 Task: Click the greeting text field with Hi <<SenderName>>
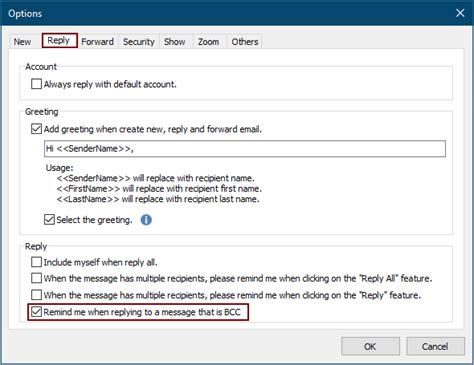tap(245, 149)
